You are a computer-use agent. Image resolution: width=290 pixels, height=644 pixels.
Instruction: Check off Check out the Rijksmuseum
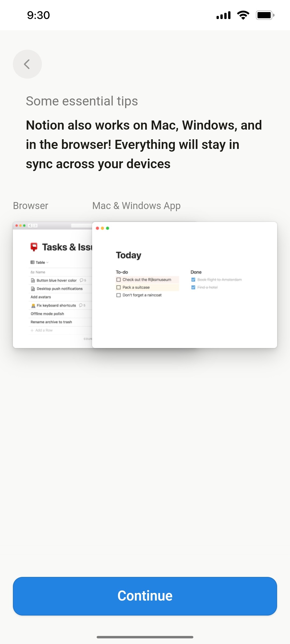[x=118, y=279]
